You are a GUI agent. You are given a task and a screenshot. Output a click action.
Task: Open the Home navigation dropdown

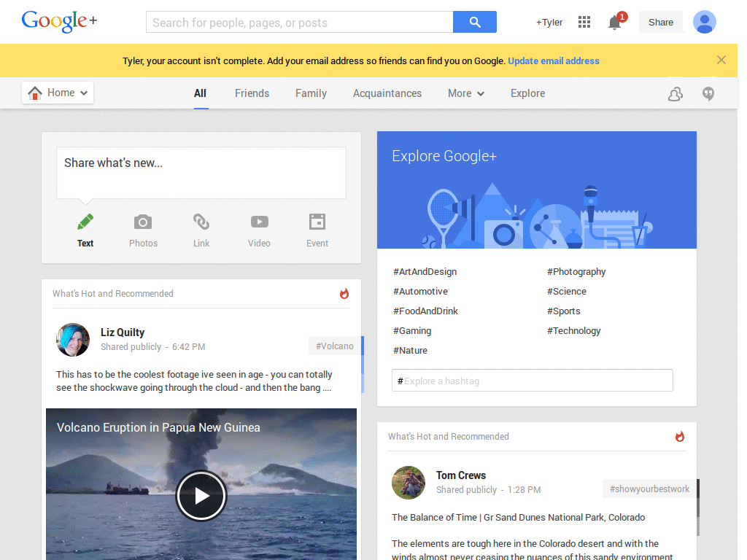pos(58,93)
